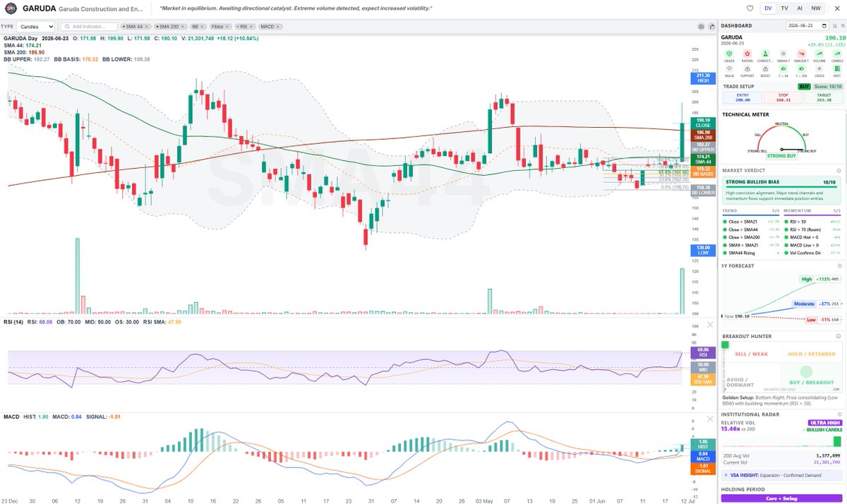Click the STRONG BUY meter label

(x=781, y=155)
